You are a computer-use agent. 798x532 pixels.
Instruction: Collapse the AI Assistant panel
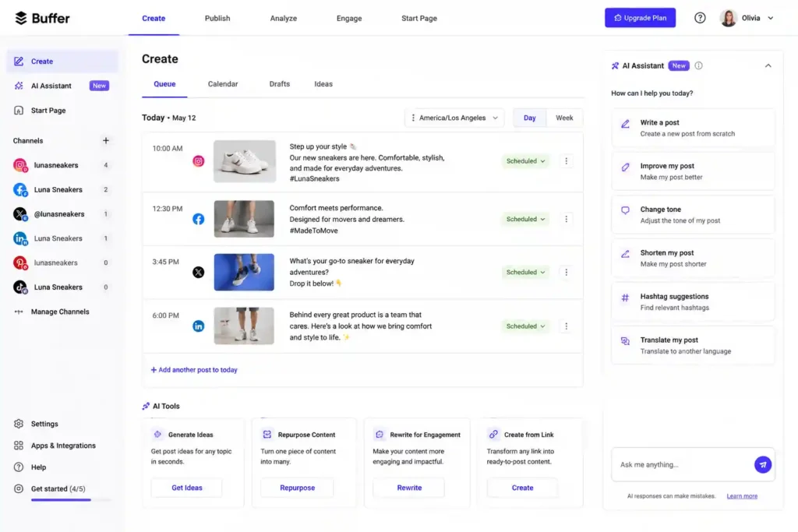pos(768,65)
